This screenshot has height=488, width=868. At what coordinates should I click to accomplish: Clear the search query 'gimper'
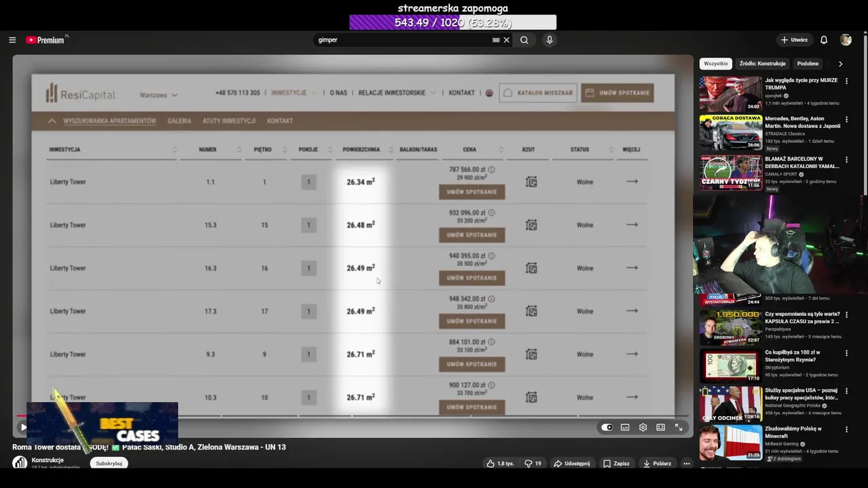[x=507, y=40]
